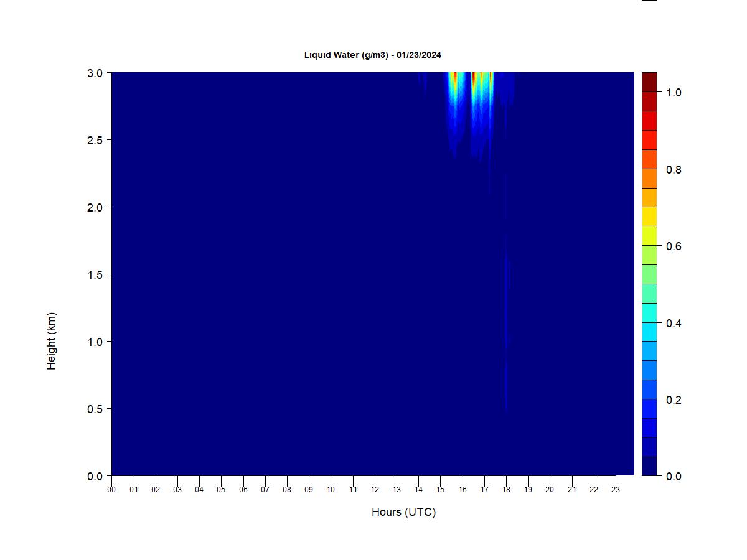Click hour label 13 on the time axis
Screen dimensions: 747x560
tap(397, 490)
